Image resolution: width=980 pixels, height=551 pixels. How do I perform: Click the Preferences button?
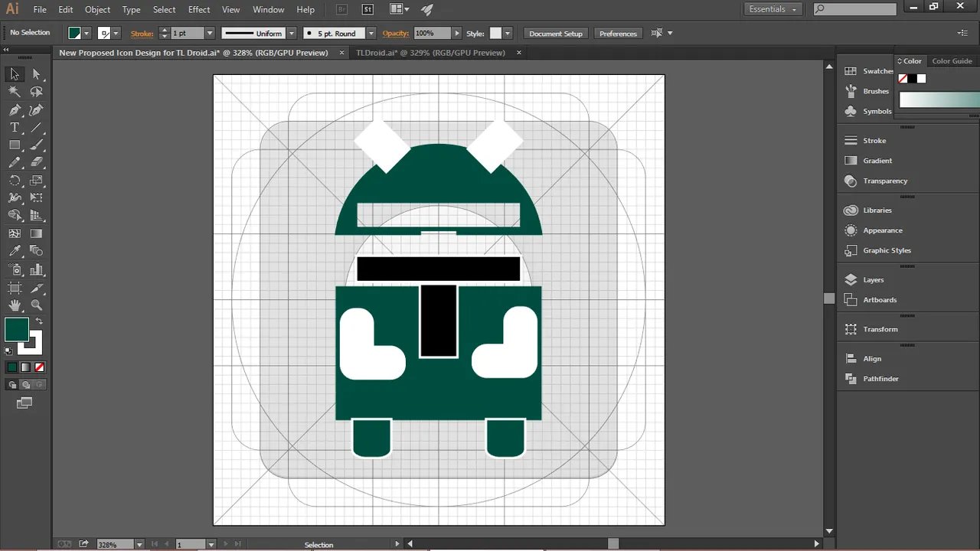click(618, 34)
